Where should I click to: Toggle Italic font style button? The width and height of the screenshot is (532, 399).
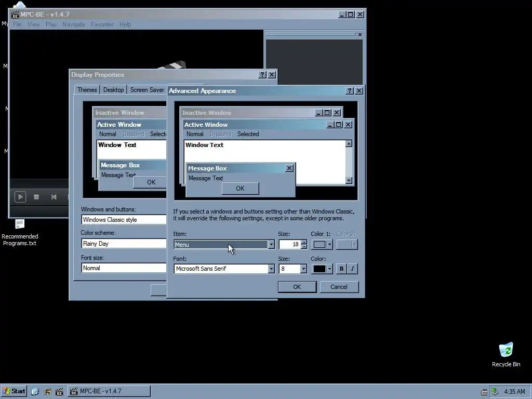pyautogui.click(x=353, y=269)
